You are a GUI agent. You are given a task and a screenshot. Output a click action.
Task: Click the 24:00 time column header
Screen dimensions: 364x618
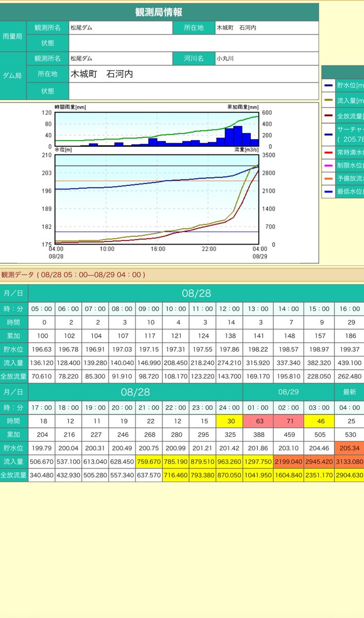[x=229, y=406]
